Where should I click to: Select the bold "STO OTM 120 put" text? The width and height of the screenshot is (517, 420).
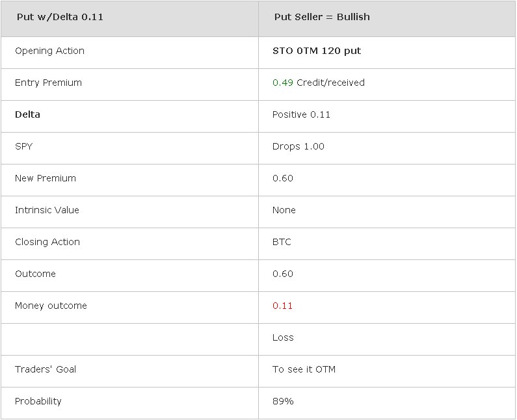tap(317, 51)
